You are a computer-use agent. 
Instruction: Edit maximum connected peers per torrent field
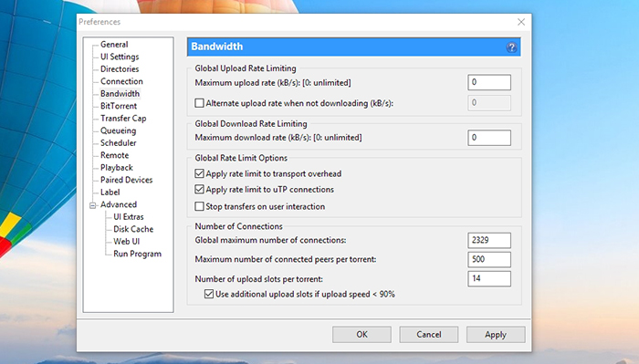tap(489, 259)
